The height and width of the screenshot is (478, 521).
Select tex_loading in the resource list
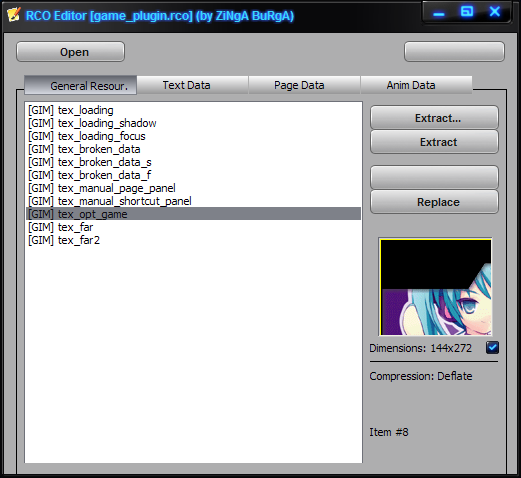click(x=193, y=110)
